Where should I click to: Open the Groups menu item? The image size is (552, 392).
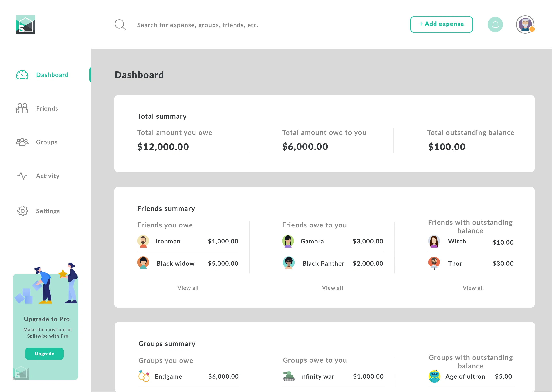click(47, 142)
